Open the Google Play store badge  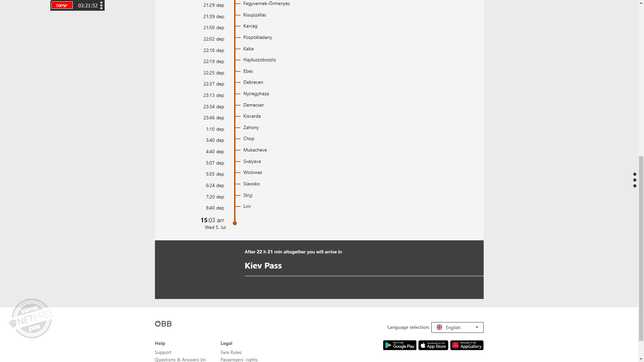click(399, 345)
